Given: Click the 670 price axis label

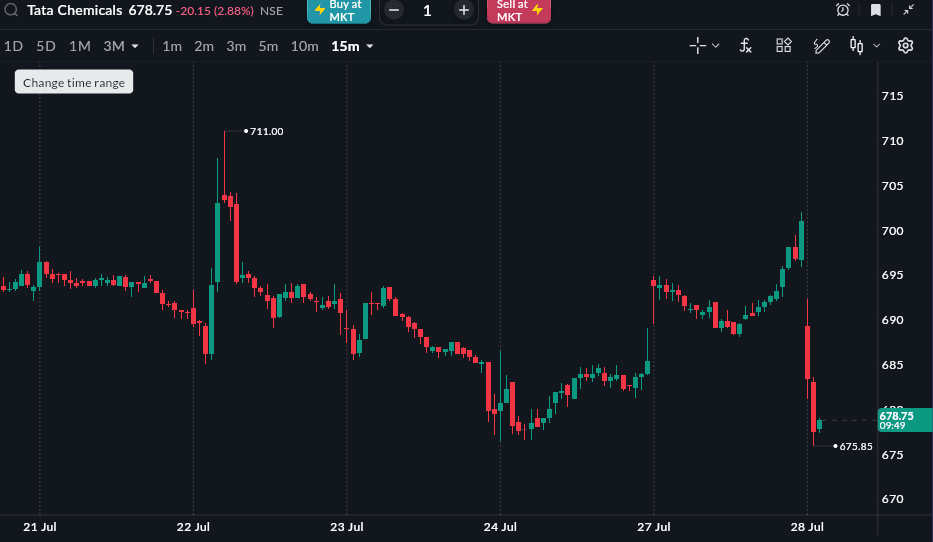Looking at the screenshot, I should coord(892,499).
